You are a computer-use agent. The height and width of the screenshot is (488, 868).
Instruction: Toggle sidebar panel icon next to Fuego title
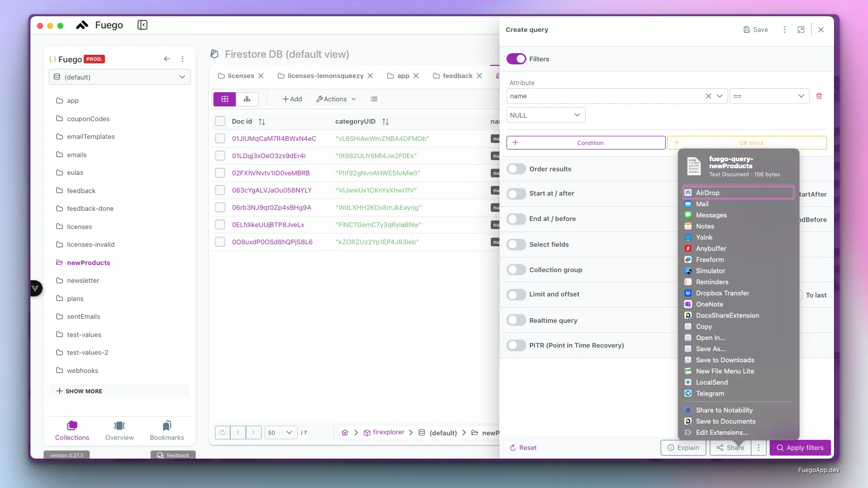(x=142, y=25)
